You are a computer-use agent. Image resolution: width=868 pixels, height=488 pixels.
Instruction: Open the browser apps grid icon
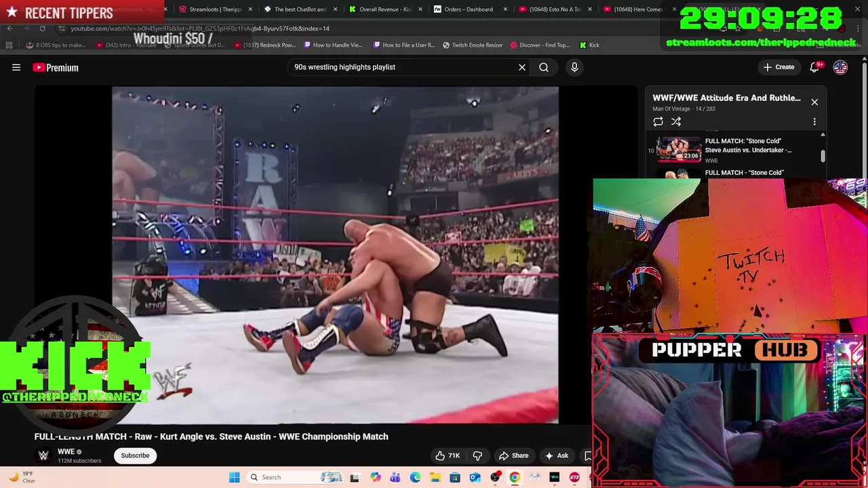click(9, 45)
